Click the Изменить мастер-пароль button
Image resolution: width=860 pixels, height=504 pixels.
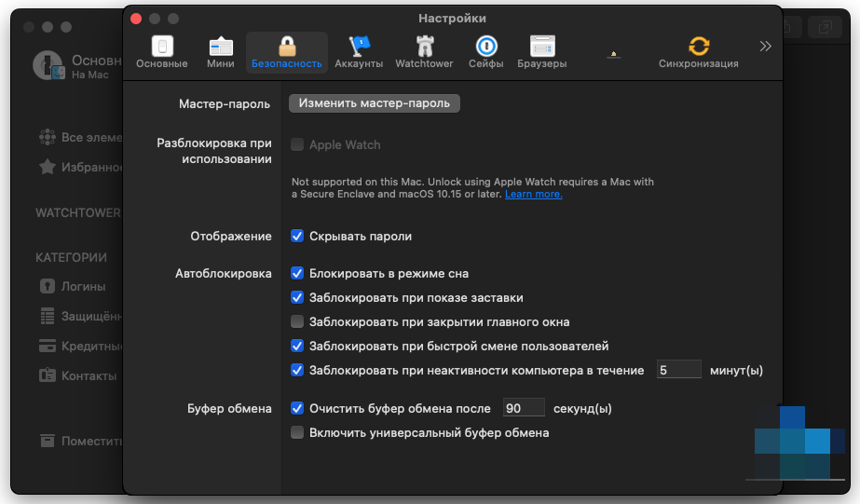pyautogui.click(x=374, y=103)
